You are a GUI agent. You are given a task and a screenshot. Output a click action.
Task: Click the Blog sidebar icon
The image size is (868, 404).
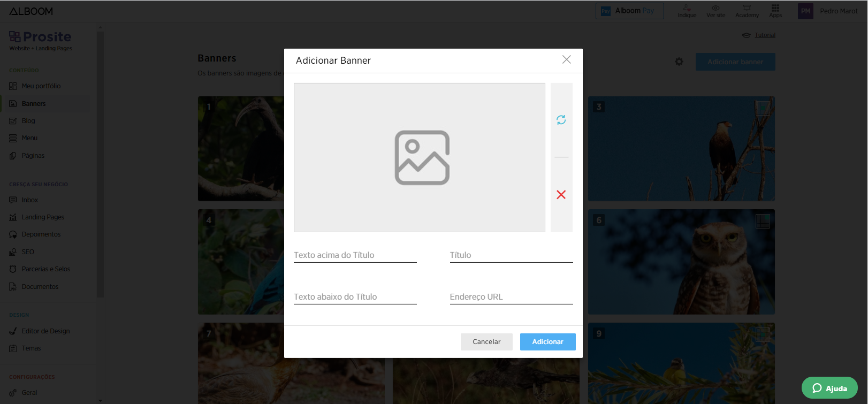tap(13, 121)
